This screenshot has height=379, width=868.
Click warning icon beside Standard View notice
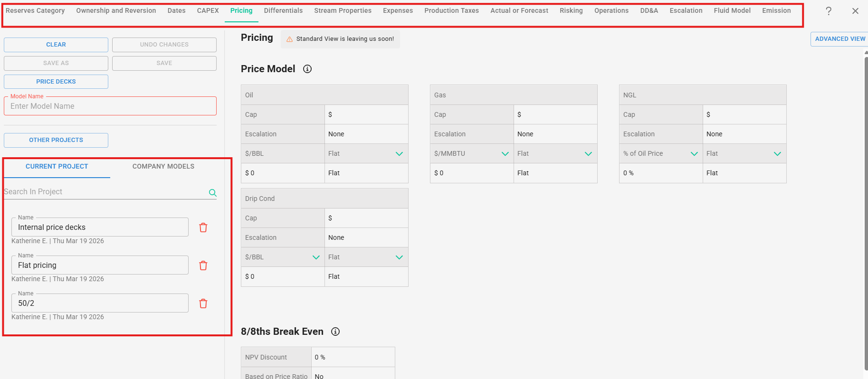click(x=289, y=39)
